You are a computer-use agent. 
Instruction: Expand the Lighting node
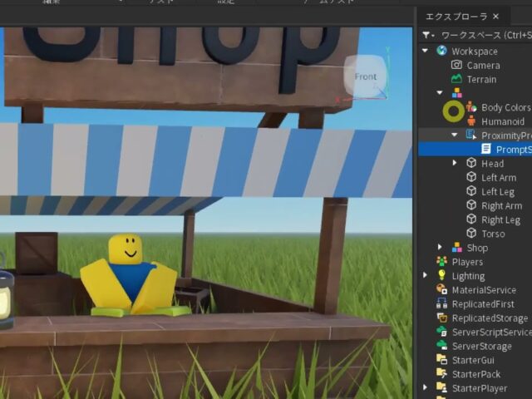pyautogui.click(x=425, y=275)
